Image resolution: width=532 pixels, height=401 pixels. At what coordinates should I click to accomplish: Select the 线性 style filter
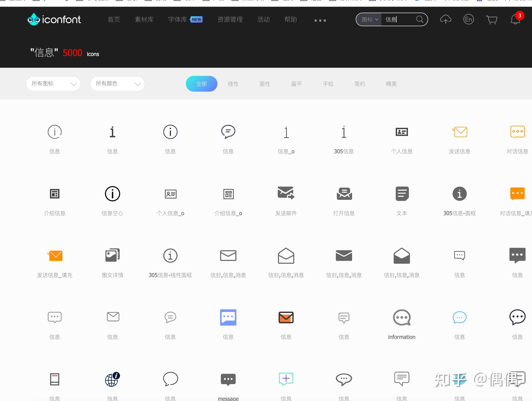coord(233,84)
